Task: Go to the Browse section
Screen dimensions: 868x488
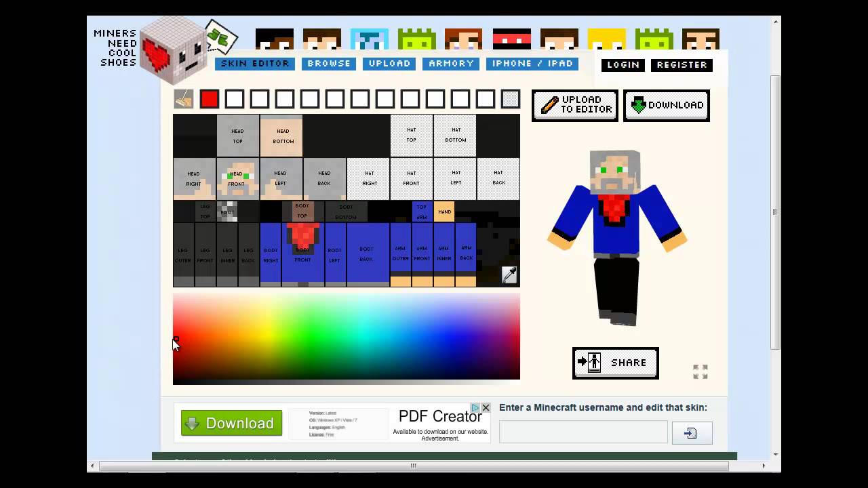Action: [329, 64]
